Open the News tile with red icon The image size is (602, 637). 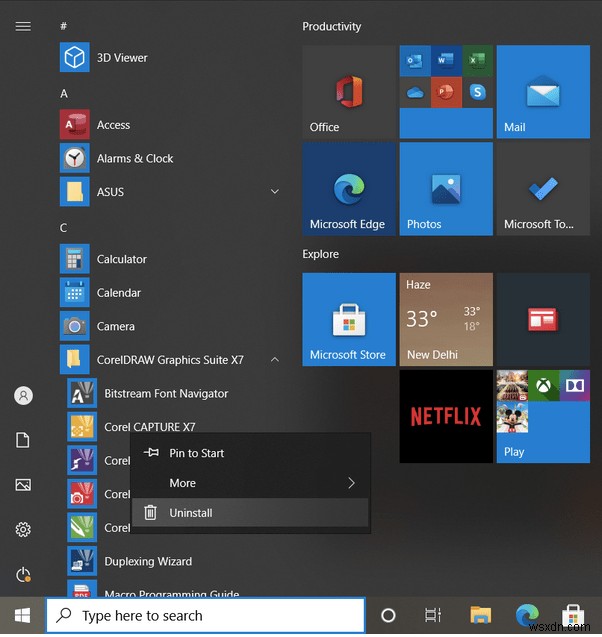tap(543, 319)
